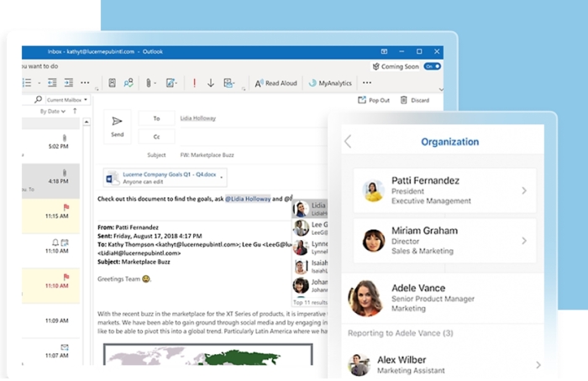588x381 pixels.
Task: Select Lidia Holloway recipient in To field
Action: pos(198,118)
